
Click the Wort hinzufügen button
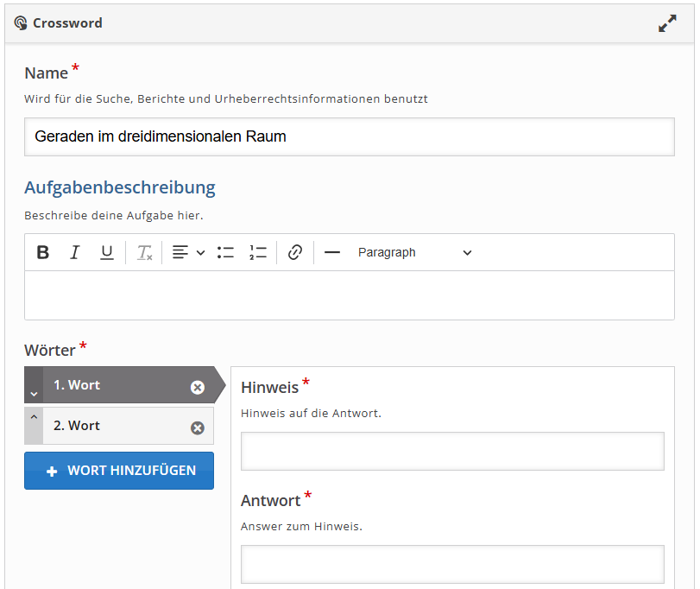[x=119, y=471]
